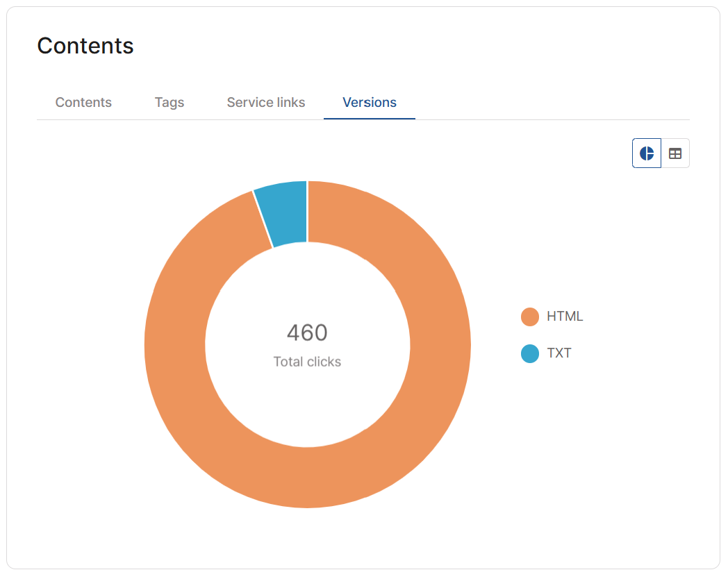Click the 460 total count number

[x=307, y=333]
